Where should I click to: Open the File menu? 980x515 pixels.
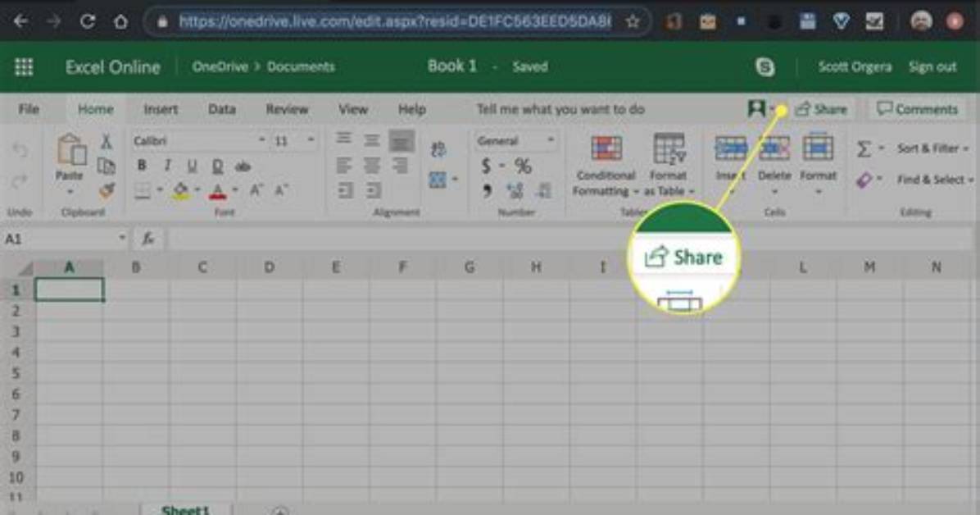(x=29, y=110)
